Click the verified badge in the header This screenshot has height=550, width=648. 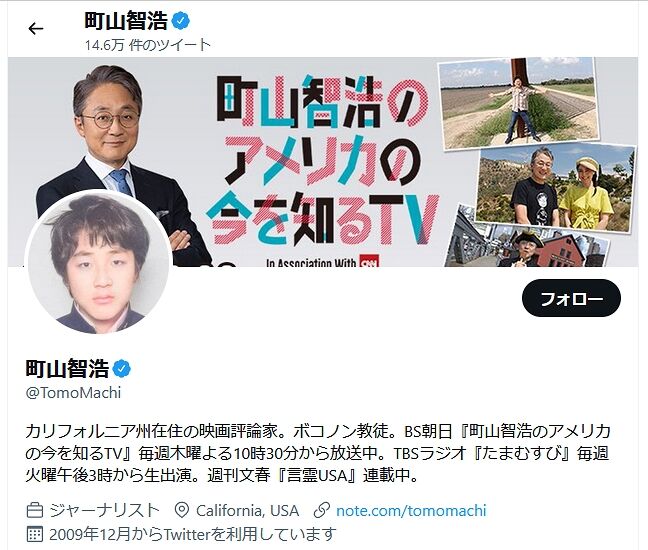pos(181,21)
